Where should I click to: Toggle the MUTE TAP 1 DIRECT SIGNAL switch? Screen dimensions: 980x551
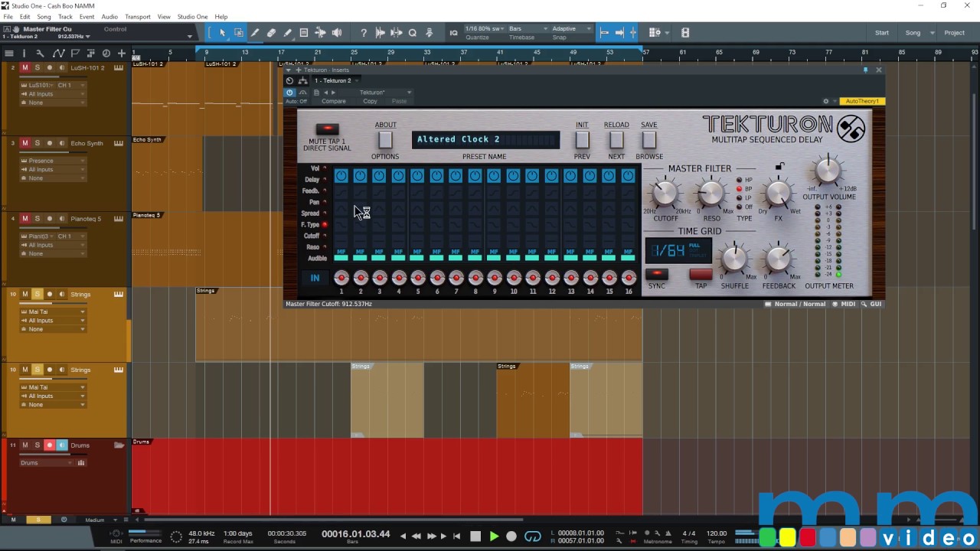pos(327,129)
